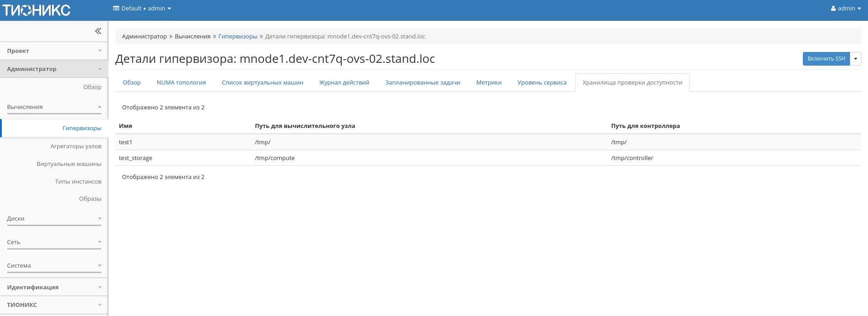The width and height of the screenshot is (868, 316).
Task: Open dropdown arrow next to Включить SSH
Action: click(x=855, y=59)
